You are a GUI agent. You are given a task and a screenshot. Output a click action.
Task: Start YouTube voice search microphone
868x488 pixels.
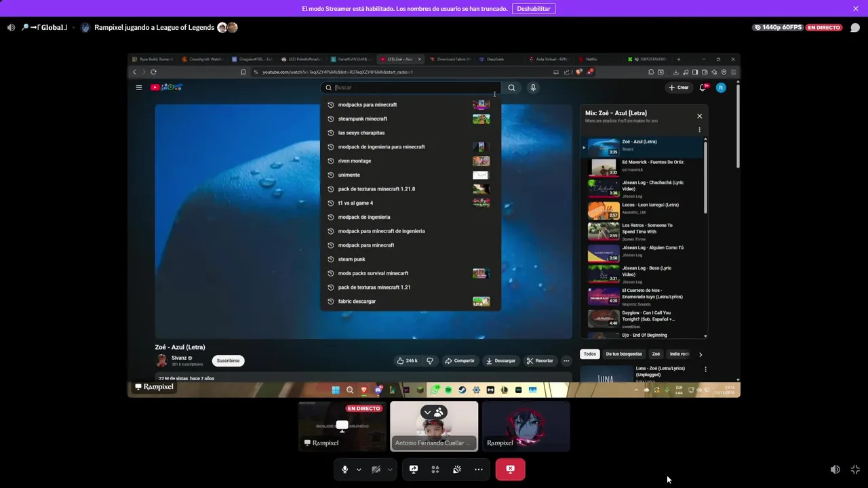click(x=533, y=87)
